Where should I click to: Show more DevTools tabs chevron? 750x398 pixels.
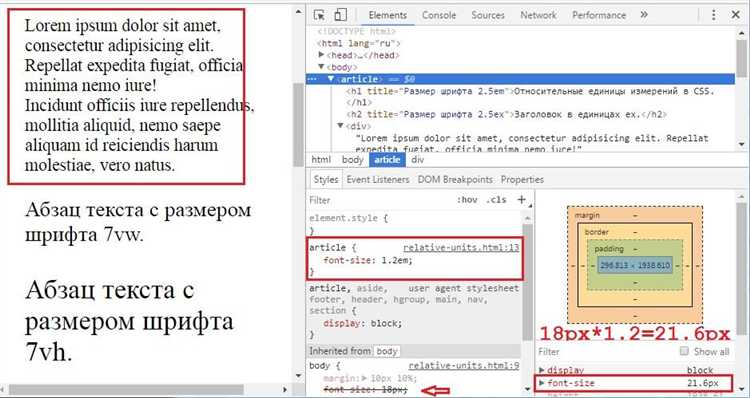[644, 15]
